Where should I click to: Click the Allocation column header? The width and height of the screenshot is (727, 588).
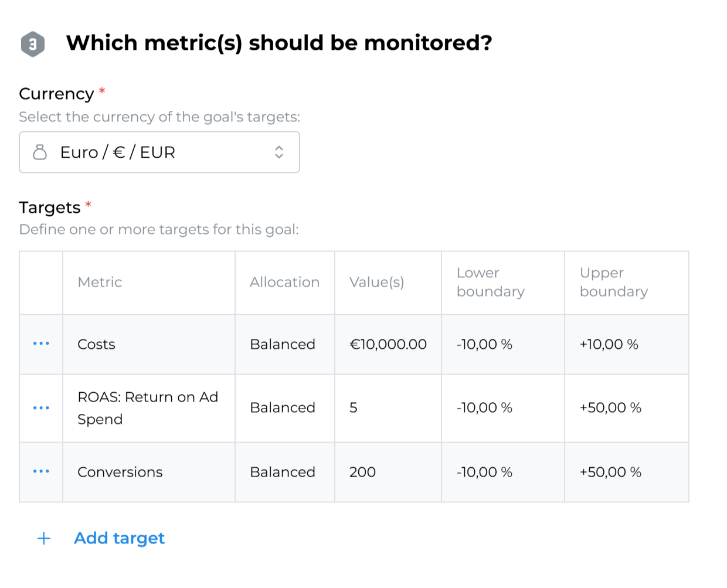point(284,283)
